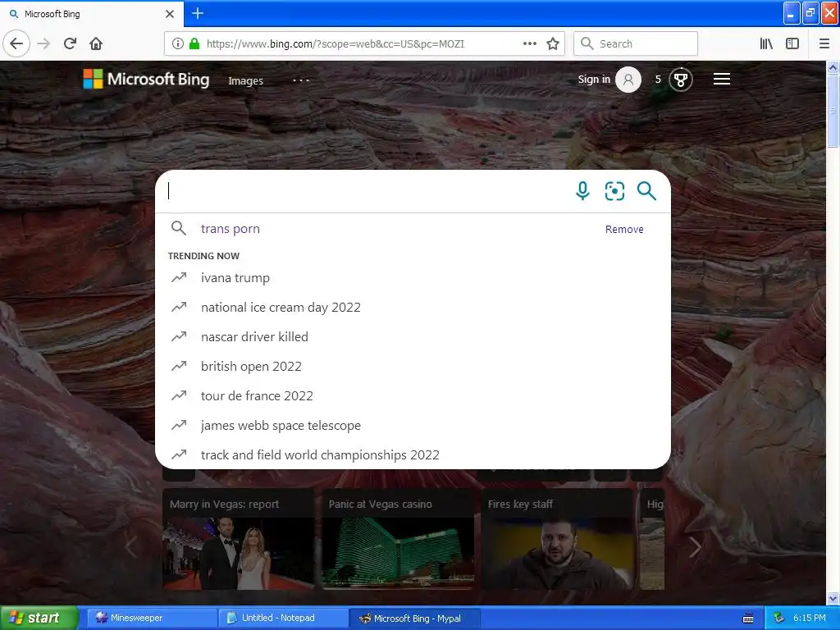
Task: Click the keyboard icon in system tray
Action: 748,619
